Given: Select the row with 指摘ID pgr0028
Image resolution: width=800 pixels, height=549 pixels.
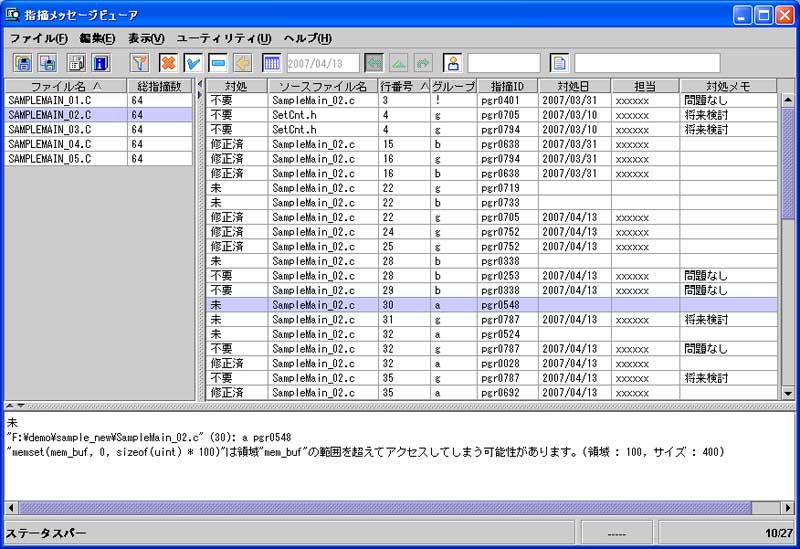Looking at the screenshot, I should [492, 363].
